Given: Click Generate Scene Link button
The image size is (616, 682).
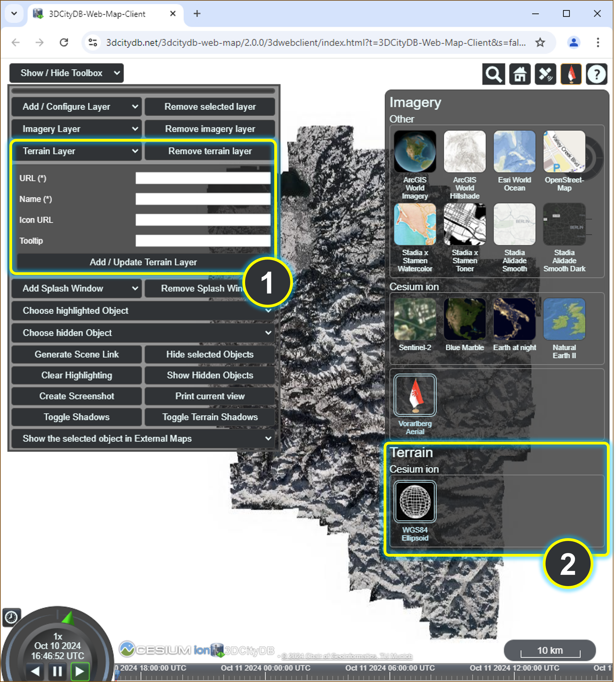Looking at the screenshot, I should [76, 354].
